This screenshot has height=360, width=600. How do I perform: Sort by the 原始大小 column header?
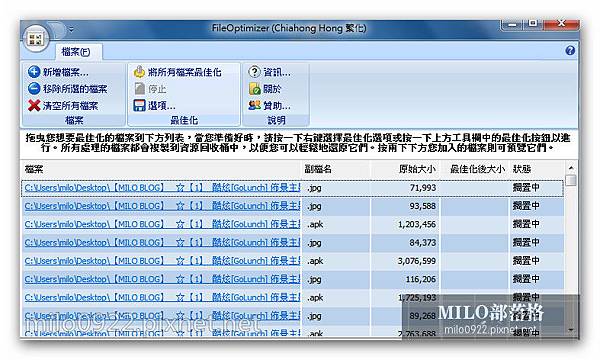(x=405, y=169)
